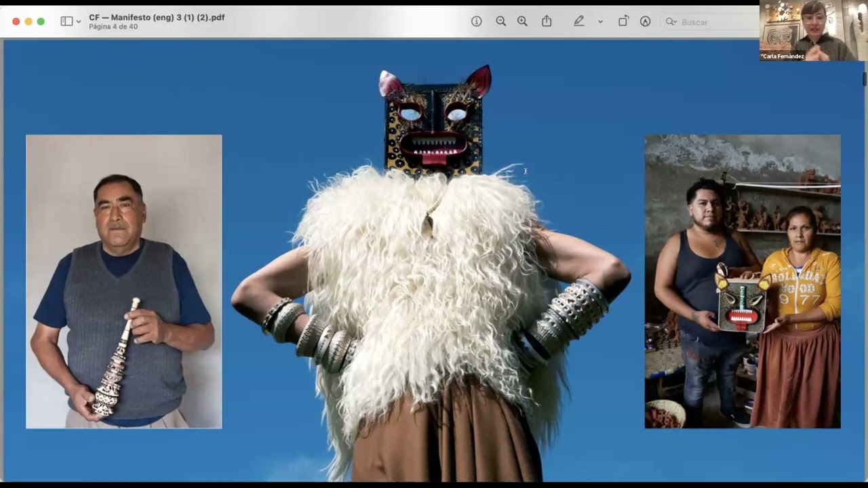The width and height of the screenshot is (868, 488).
Task: Click the vertical scrollbar thumb
Action: click(x=865, y=78)
